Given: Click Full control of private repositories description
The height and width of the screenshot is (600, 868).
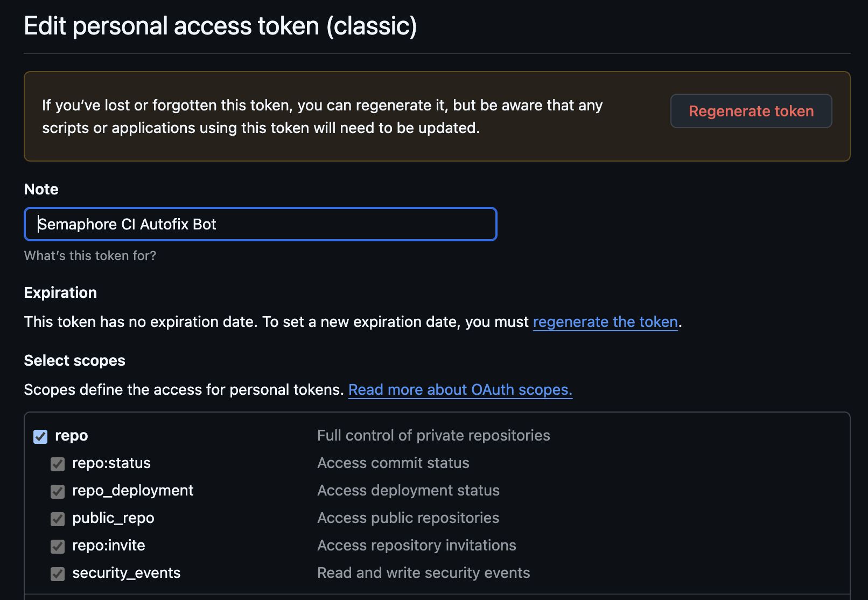Looking at the screenshot, I should (433, 435).
